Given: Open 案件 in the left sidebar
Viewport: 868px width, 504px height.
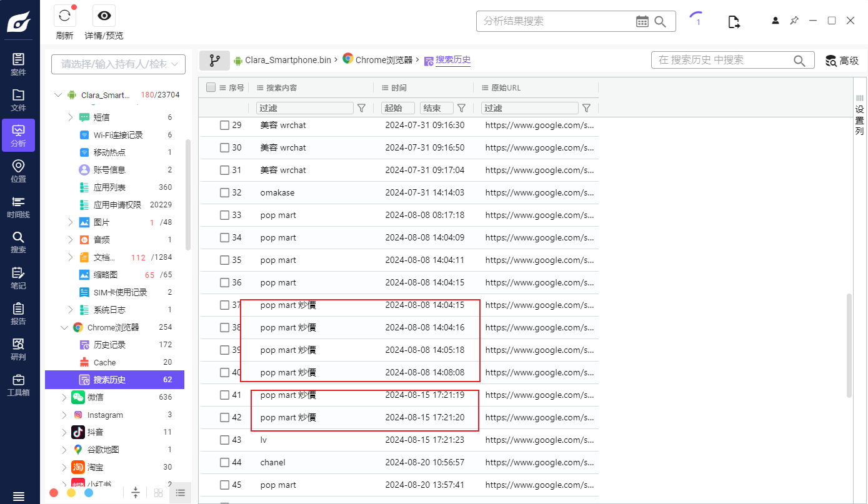Looking at the screenshot, I should [19, 64].
